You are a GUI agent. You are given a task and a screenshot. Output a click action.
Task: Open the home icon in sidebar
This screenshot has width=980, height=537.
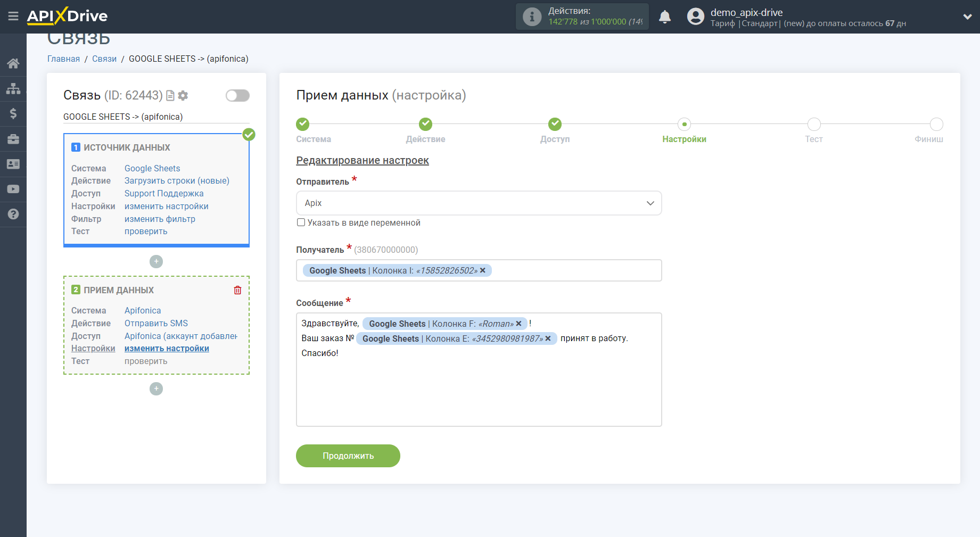click(13, 63)
